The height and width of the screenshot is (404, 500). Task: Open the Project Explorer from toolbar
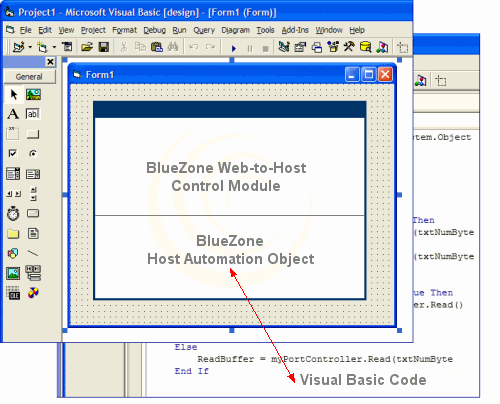(x=284, y=47)
